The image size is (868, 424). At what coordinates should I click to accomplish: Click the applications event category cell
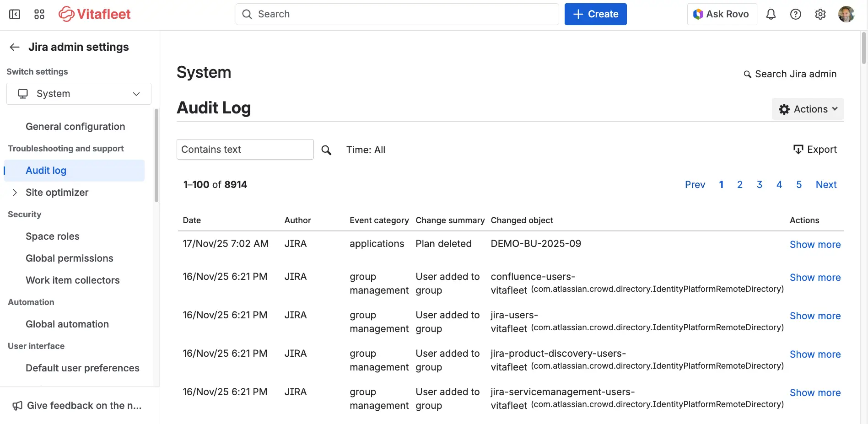pos(377,244)
